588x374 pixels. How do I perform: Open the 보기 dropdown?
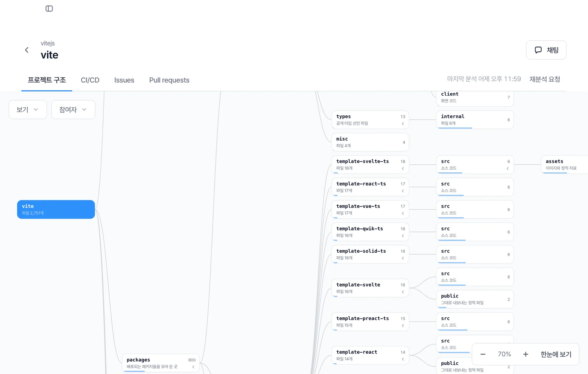tap(28, 109)
